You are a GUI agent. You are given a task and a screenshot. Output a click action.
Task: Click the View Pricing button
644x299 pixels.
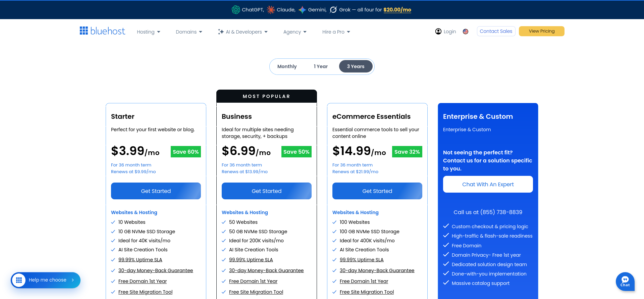pyautogui.click(x=542, y=31)
